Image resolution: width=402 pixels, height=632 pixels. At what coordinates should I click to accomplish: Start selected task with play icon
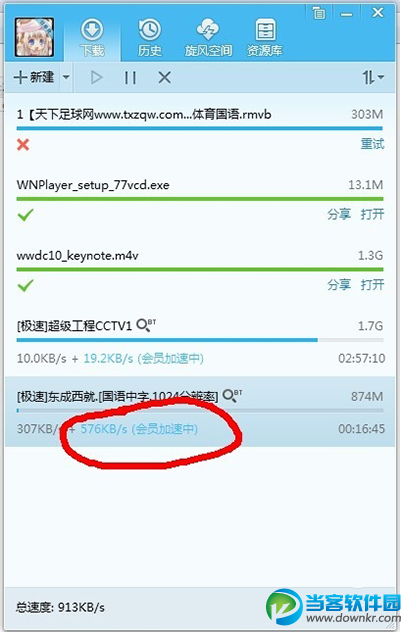[96, 77]
